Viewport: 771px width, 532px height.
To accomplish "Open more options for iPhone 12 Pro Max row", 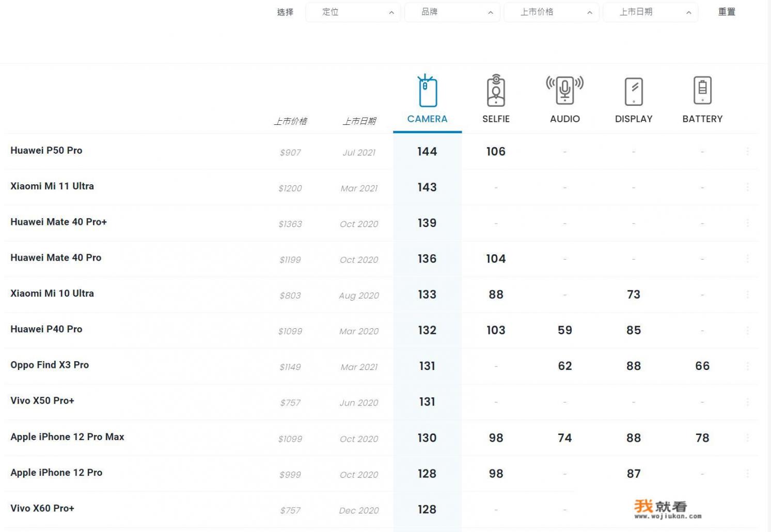I will click(x=747, y=438).
